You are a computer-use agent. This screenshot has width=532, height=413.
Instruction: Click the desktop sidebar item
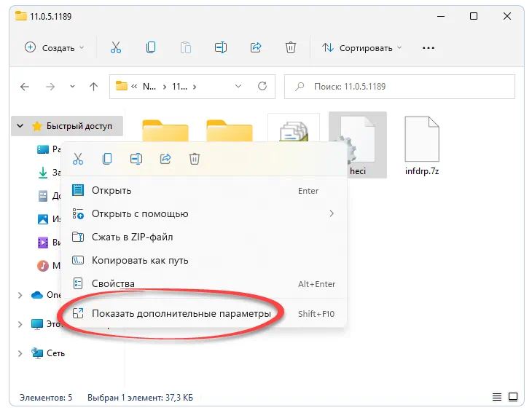point(43,149)
